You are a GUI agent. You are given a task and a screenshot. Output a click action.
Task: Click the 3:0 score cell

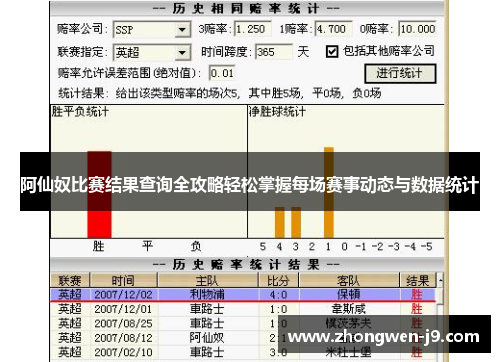[x=279, y=352]
